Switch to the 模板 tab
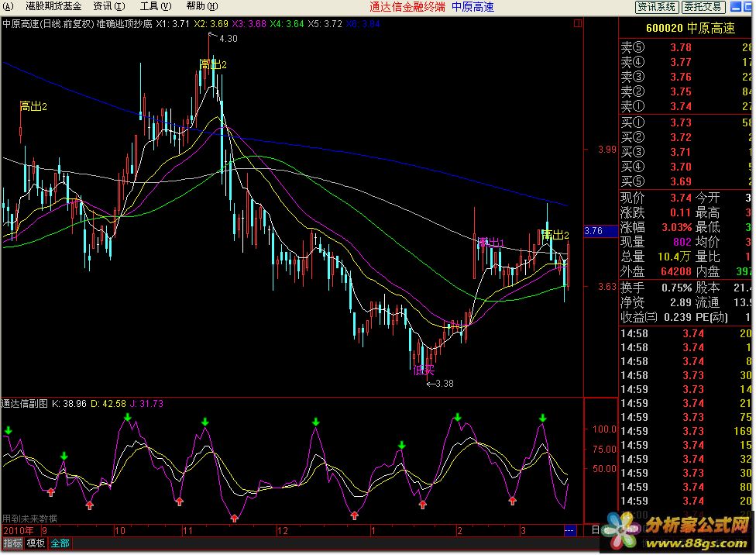This screenshot has height=555, width=756. click(x=36, y=543)
